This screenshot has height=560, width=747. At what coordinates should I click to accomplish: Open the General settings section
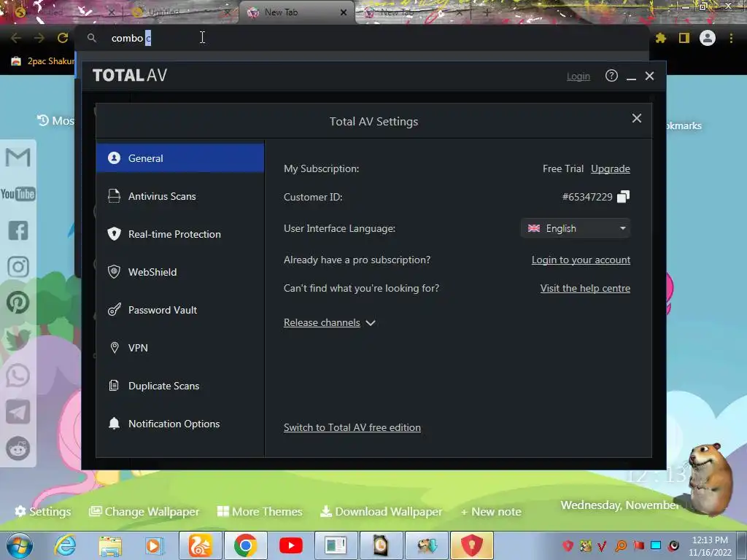pyautogui.click(x=180, y=157)
